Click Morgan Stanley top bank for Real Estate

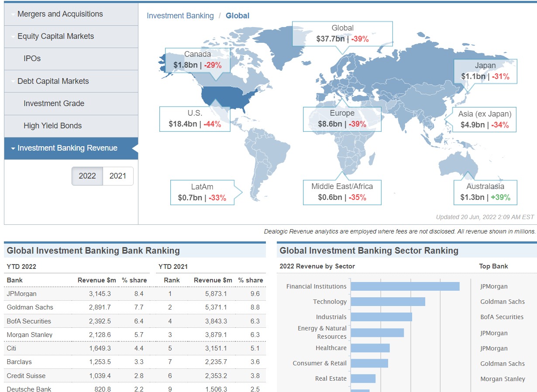503,379
